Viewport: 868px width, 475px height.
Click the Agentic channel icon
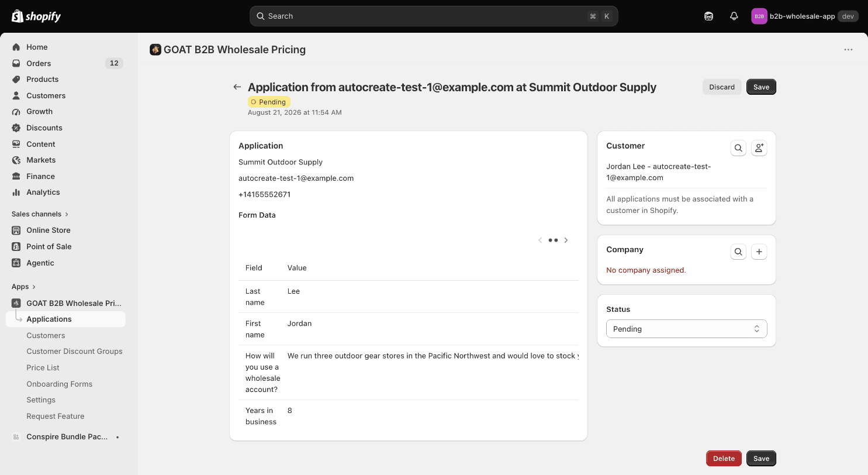[16, 263]
